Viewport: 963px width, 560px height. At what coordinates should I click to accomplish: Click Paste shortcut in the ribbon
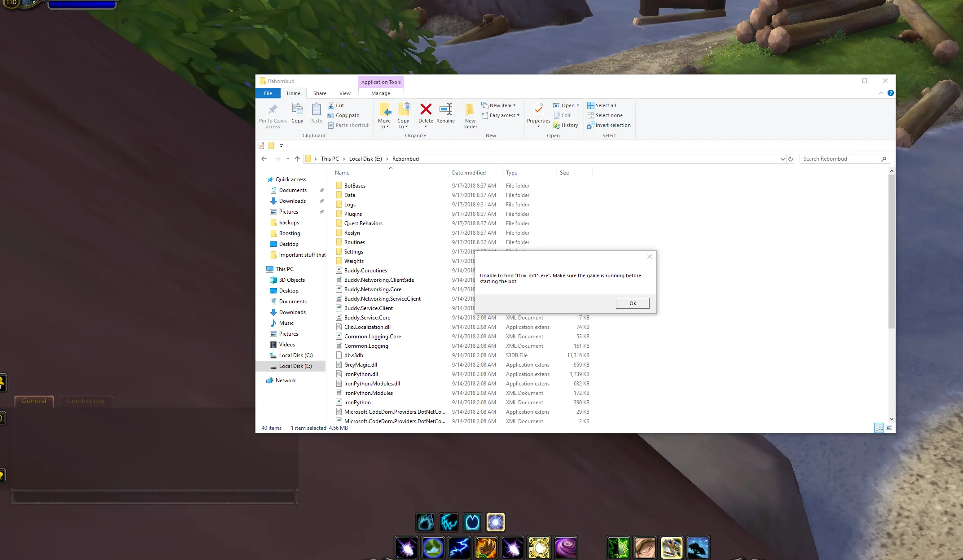pos(348,125)
